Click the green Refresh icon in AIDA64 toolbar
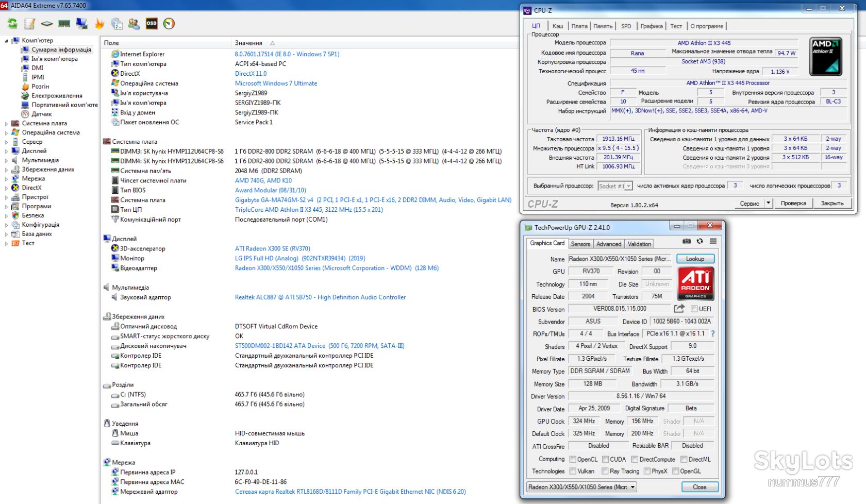 pos(12,24)
